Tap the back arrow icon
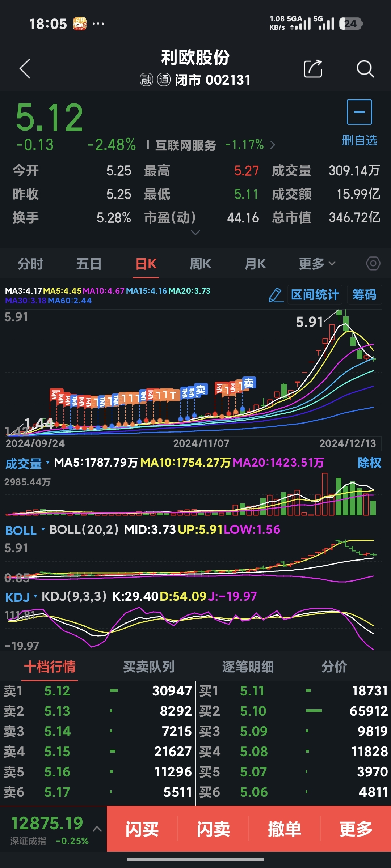391x868 pixels. point(25,68)
